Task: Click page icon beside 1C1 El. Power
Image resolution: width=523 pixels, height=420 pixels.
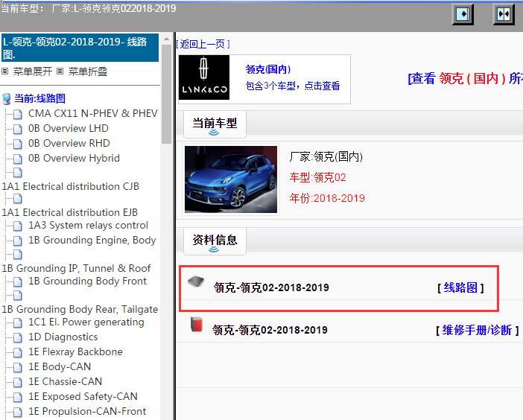Action: pos(18,322)
